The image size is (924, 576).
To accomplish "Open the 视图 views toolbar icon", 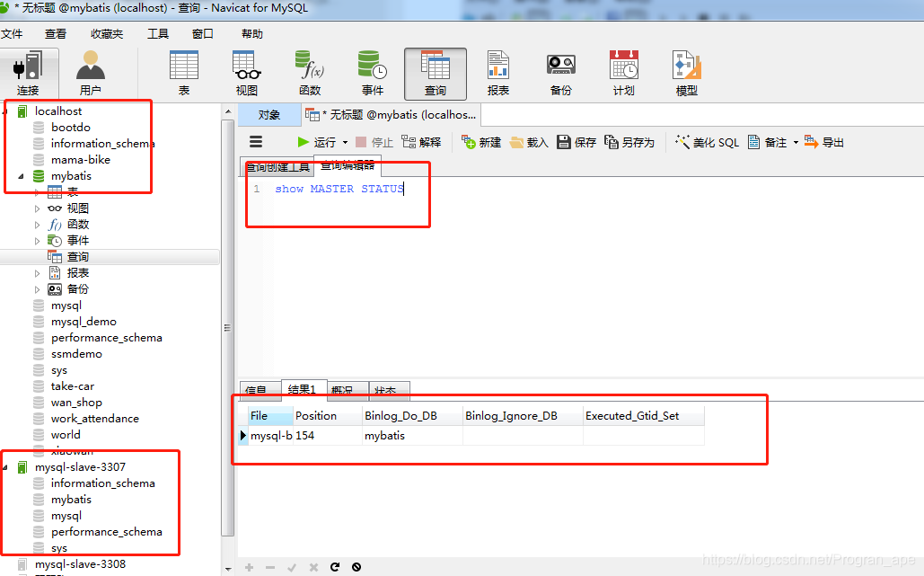I will pyautogui.click(x=246, y=74).
